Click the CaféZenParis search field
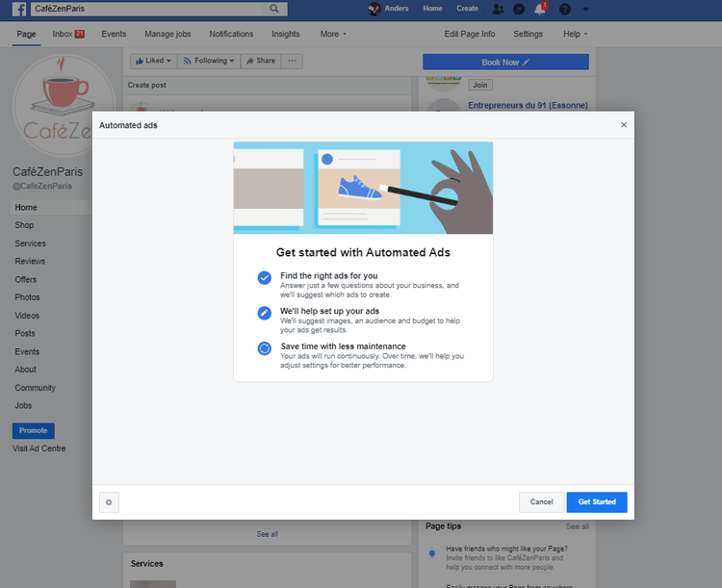This screenshot has width=722, height=588. click(x=147, y=9)
